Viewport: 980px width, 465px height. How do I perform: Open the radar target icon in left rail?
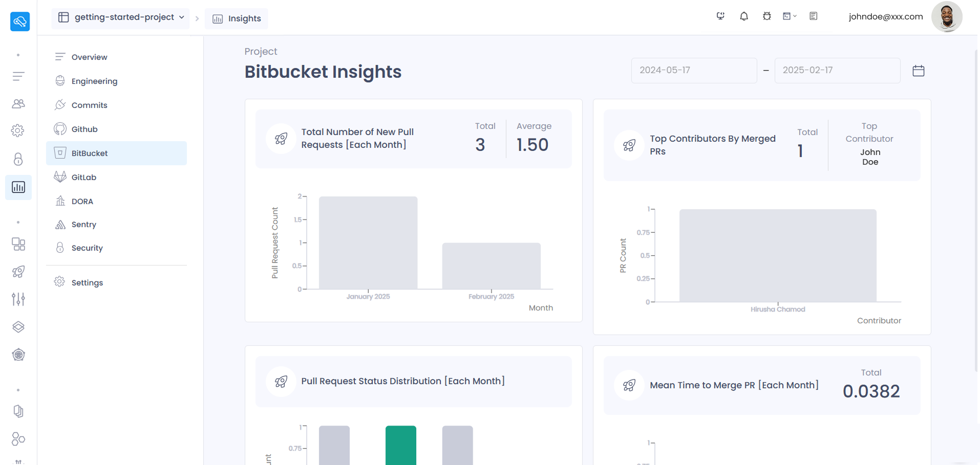pos(18,355)
